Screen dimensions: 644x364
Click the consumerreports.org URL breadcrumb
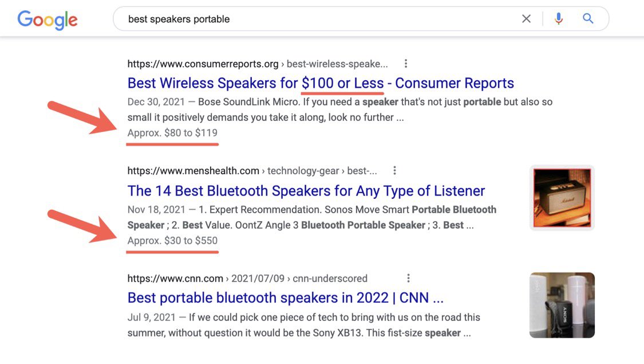pos(257,64)
